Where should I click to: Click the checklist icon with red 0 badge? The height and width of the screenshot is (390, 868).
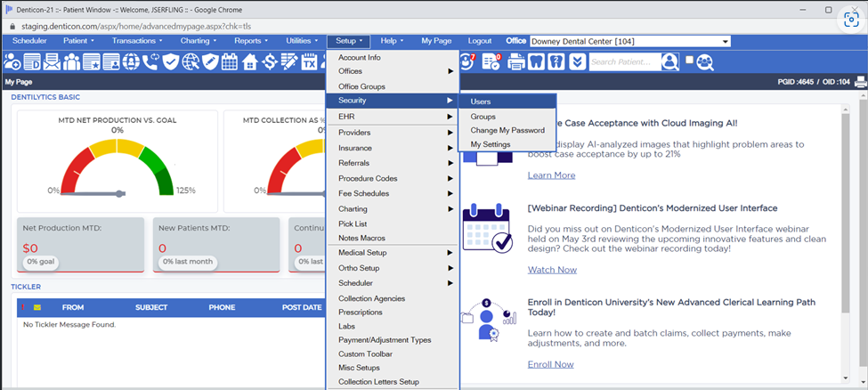click(x=491, y=61)
